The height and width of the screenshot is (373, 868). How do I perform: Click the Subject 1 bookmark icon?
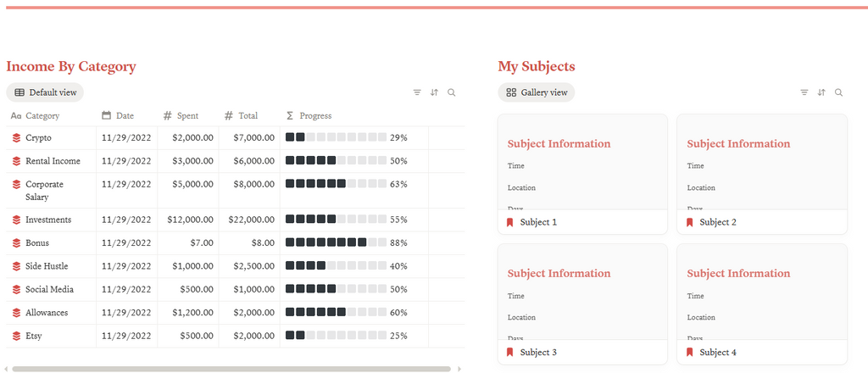(509, 222)
